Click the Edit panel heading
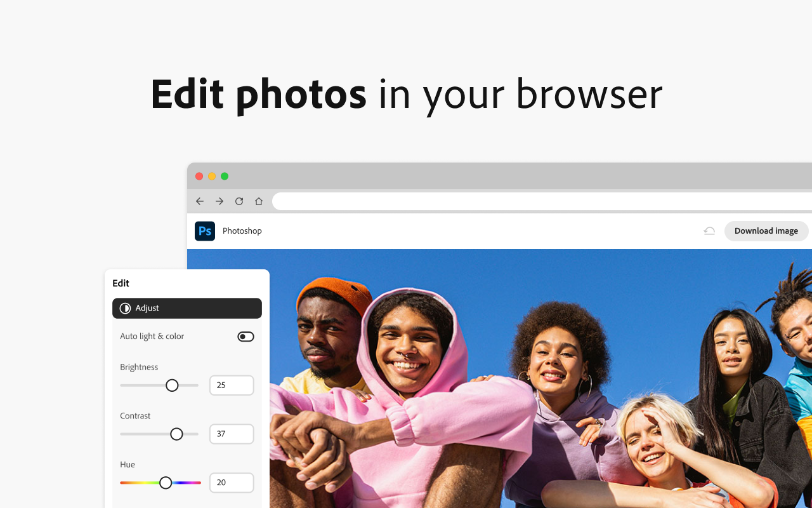This screenshot has height=508, width=812. 121,283
